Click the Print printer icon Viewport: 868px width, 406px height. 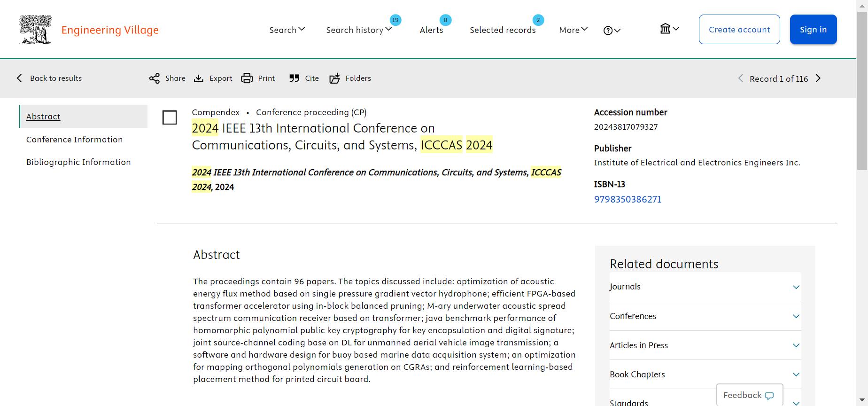pos(247,78)
